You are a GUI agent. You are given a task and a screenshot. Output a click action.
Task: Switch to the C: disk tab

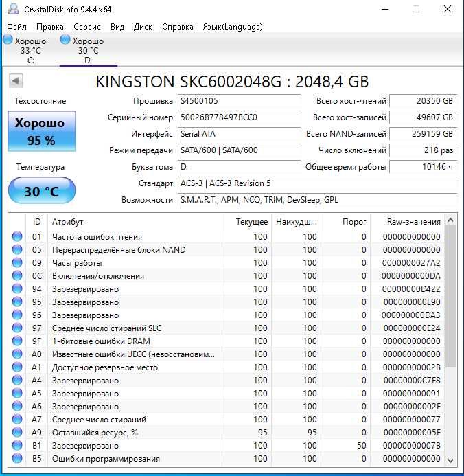(x=30, y=50)
